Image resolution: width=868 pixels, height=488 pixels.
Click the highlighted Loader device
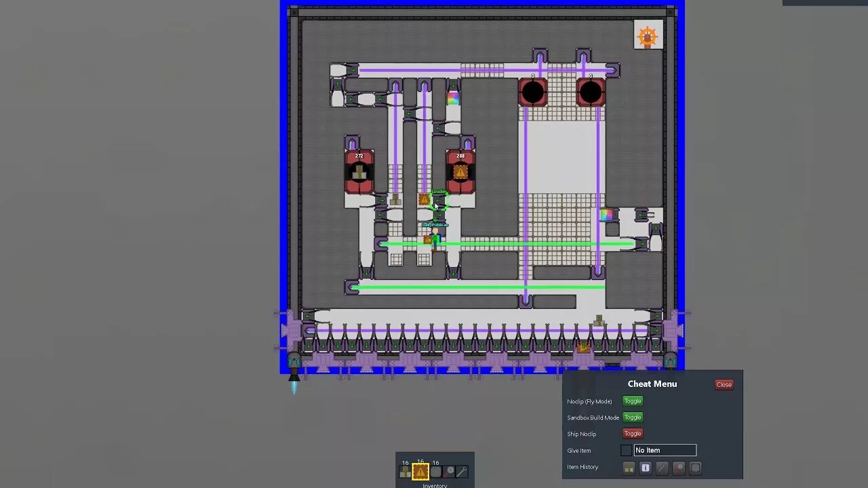click(x=439, y=199)
